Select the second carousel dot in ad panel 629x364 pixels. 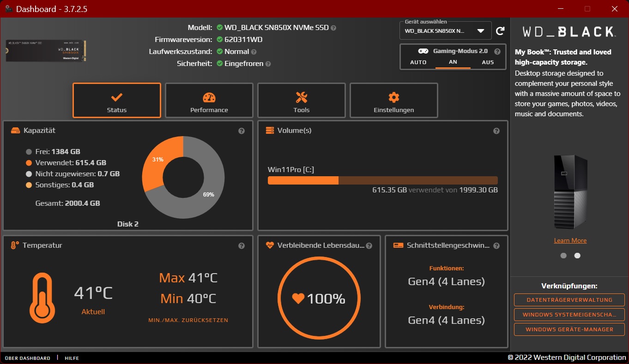pyautogui.click(x=577, y=256)
